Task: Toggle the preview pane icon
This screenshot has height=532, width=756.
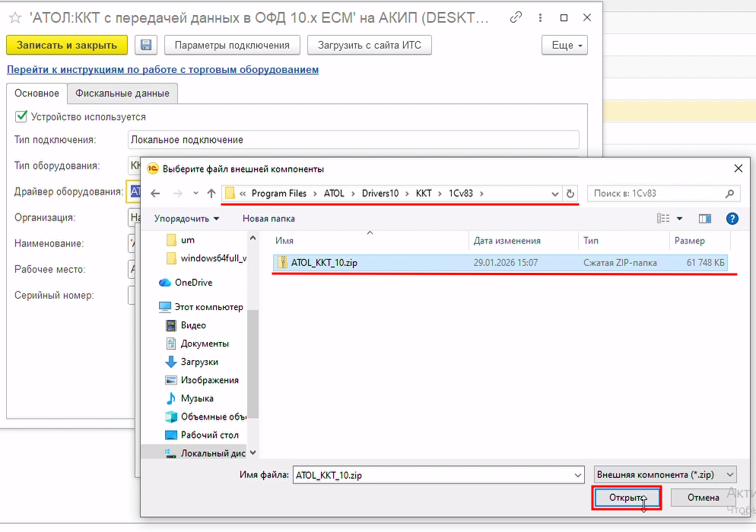Action: (705, 219)
